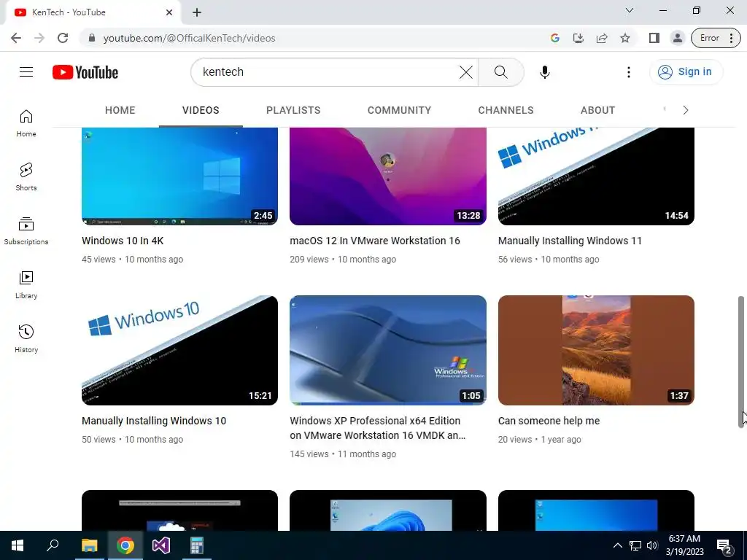Share this page icon
747x560 pixels.
click(x=602, y=38)
